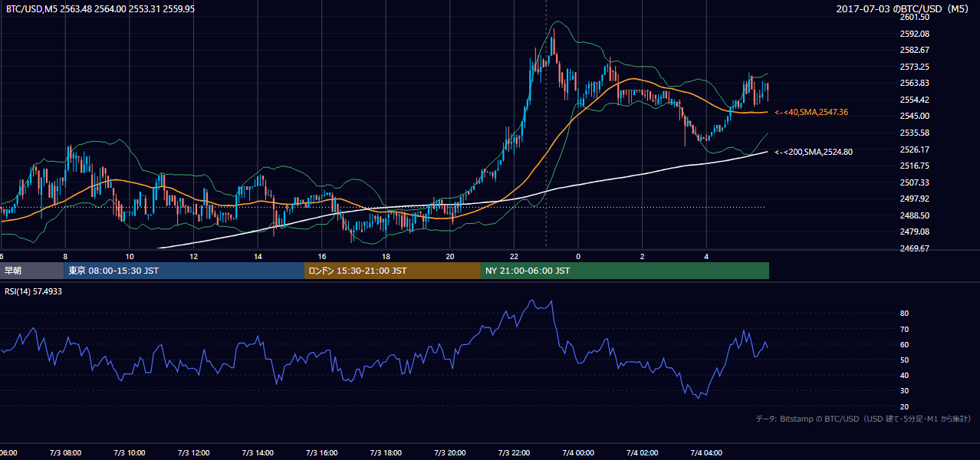Click price axis value 2535.58
The width and height of the screenshot is (980, 460).
914,133
